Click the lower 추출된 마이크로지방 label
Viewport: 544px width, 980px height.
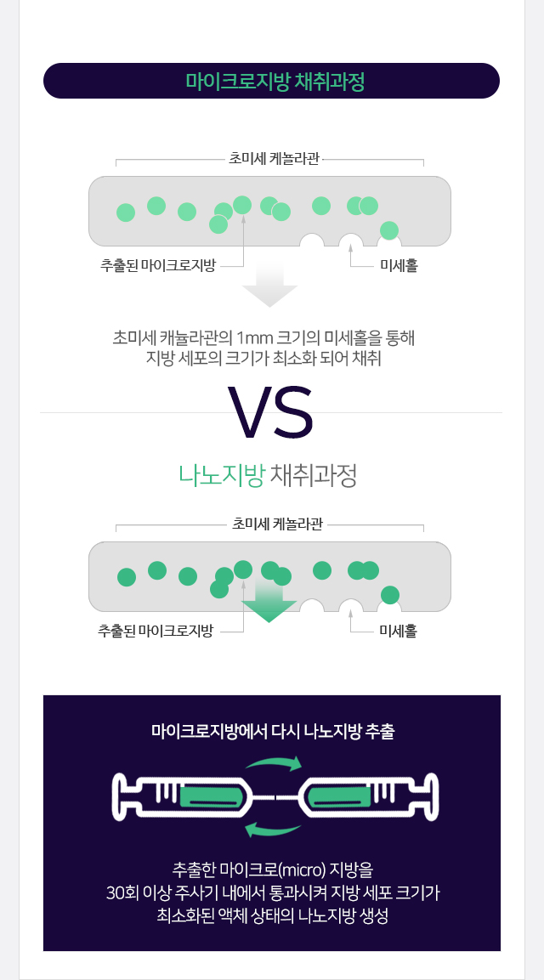pos(156,631)
